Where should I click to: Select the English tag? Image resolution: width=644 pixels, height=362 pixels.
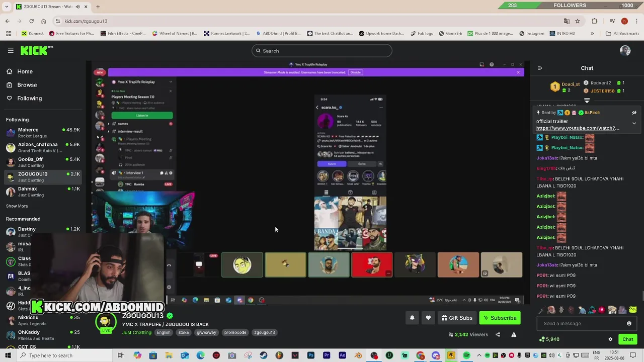click(164, 333)
